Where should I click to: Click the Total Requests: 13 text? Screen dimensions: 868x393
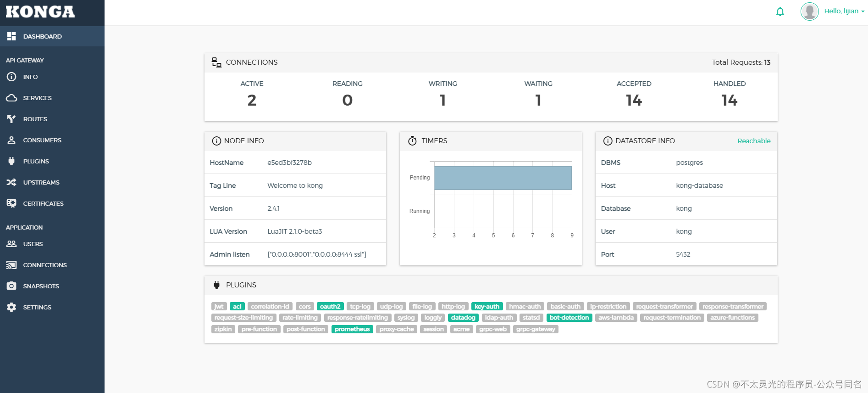coord(741,62)
